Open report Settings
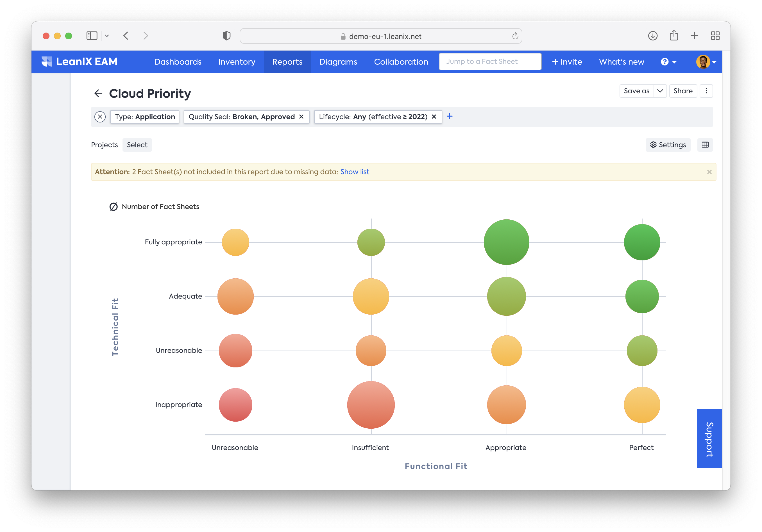The height and width of the screenshot is (532, 762). tap(668, 145)
